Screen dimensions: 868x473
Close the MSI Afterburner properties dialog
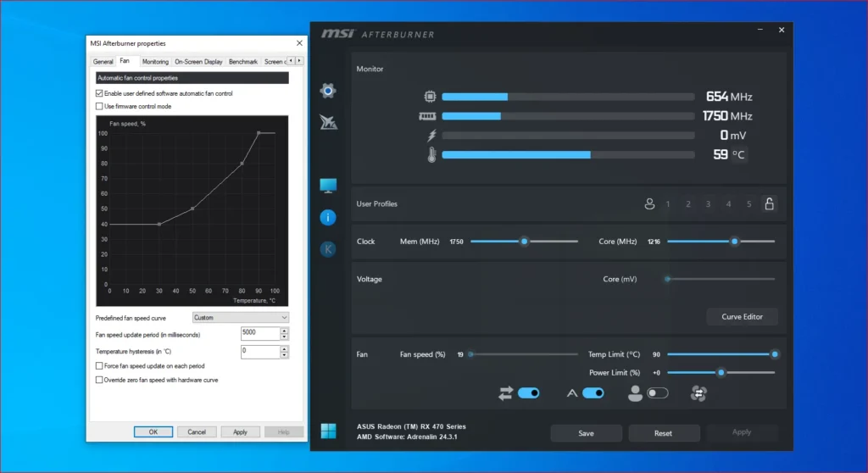tap(299, 43)
